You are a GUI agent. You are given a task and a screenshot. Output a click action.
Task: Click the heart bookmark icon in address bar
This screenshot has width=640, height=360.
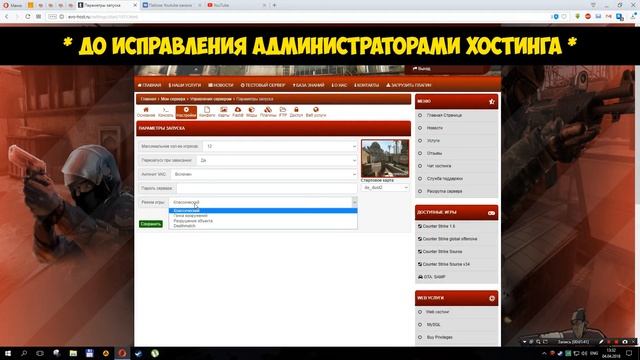[x=564, y=16]
